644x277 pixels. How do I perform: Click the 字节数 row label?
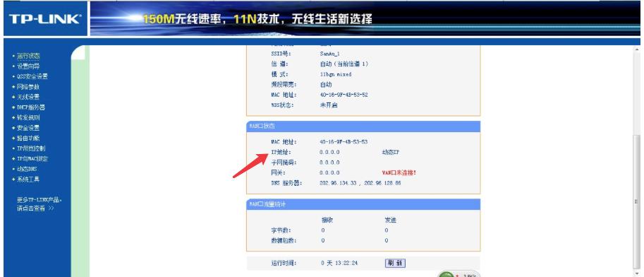click(281, 230)
